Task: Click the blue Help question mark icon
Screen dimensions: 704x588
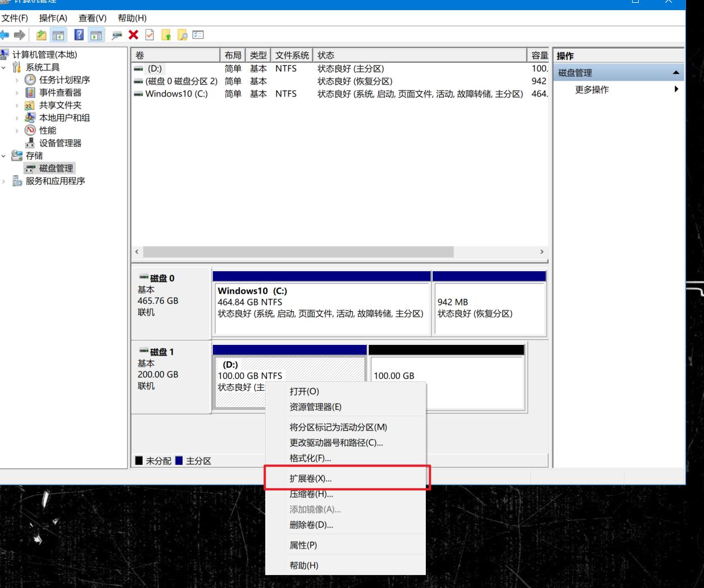Action: click(79, 35)
